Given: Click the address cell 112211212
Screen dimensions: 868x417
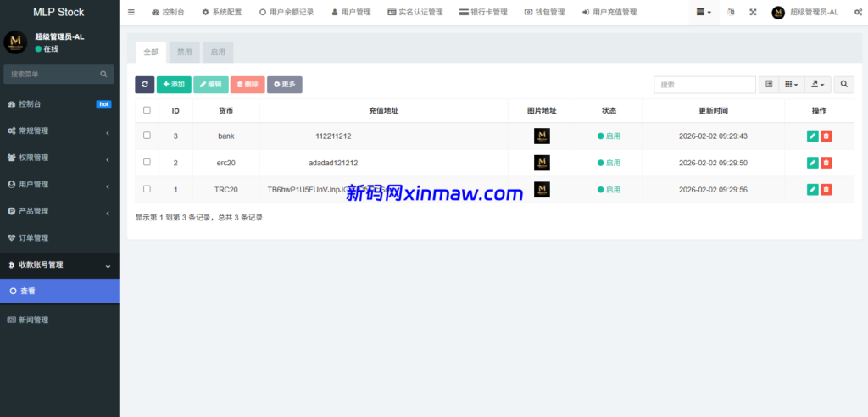Looking at the screenshot, I should pos(333,136).
